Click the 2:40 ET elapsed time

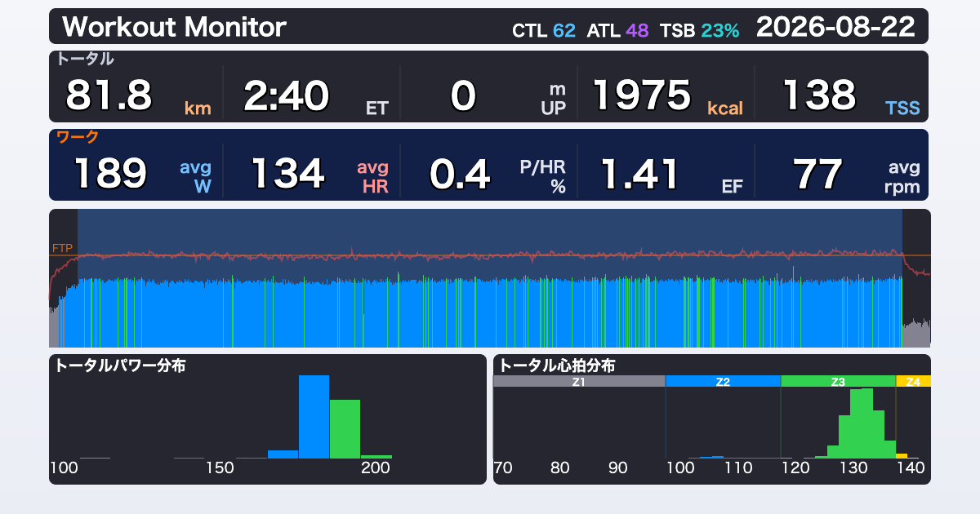(x=316, y=95)
